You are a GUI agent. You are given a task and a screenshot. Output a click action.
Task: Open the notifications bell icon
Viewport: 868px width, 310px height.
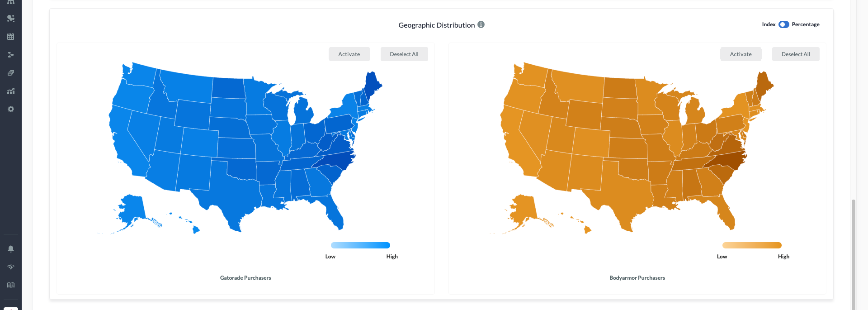(x=11, y=249)
